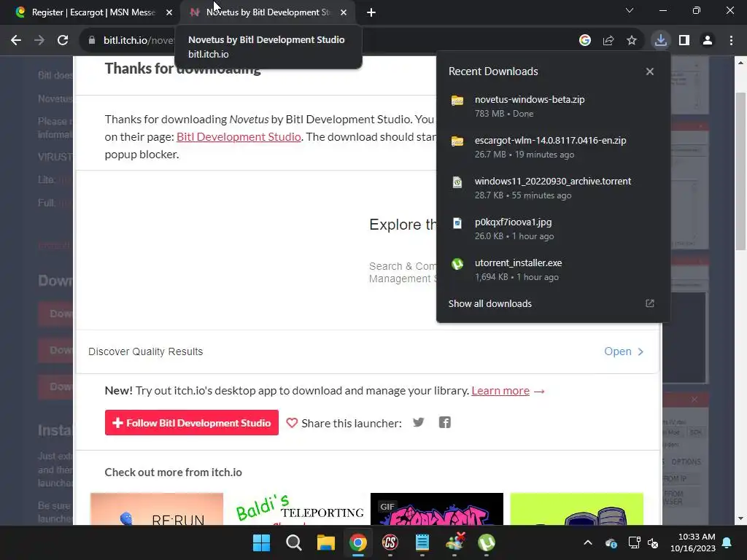Open Notepad taskbar icon
Viewport: 747px width, 560px height.
pyautogui.click(x=422, y=542)
